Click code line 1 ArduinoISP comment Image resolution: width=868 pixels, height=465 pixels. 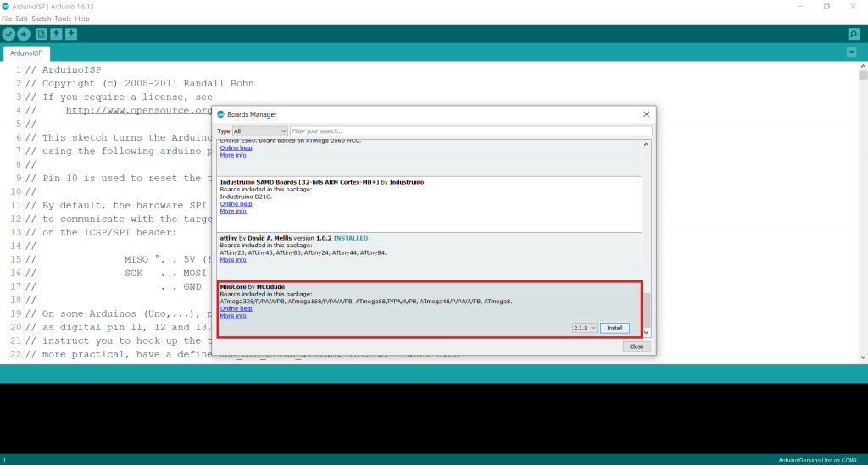[x=64, y=70]
